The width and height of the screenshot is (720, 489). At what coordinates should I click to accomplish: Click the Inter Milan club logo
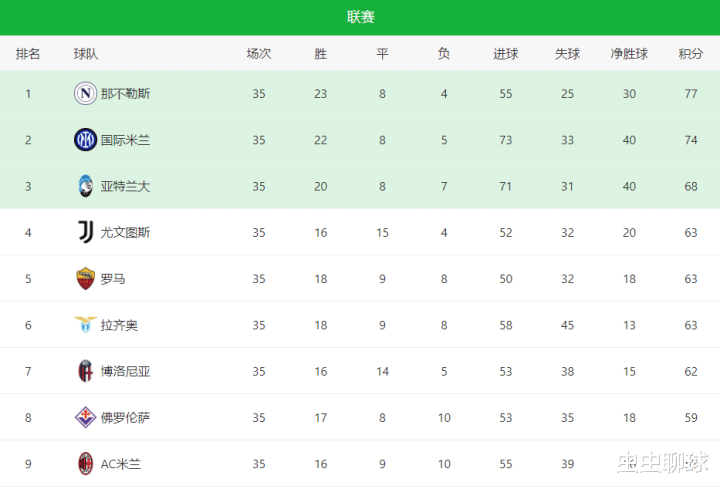click(85, 140)
